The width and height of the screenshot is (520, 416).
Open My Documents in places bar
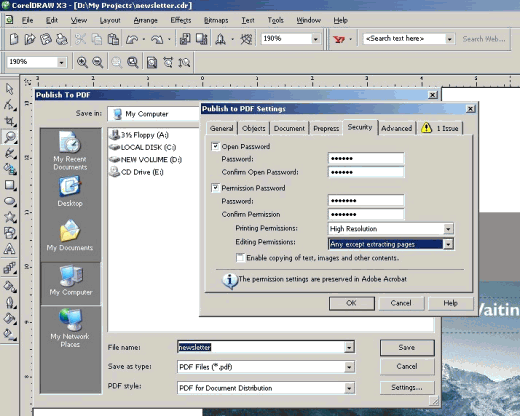(x=70, y=235)
